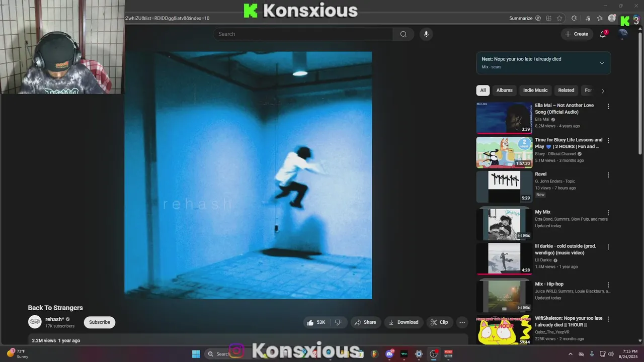Open options menu for Ella Mai video
The width and height of the screenshot is (644, 362).
coord(608,106)
